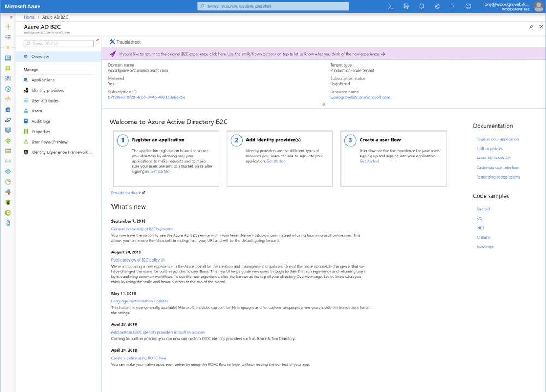Image resolution: width=546 pixels, height=392 pixels.
Task: Go to Home breadcrumb link
Action: [30, 17]
